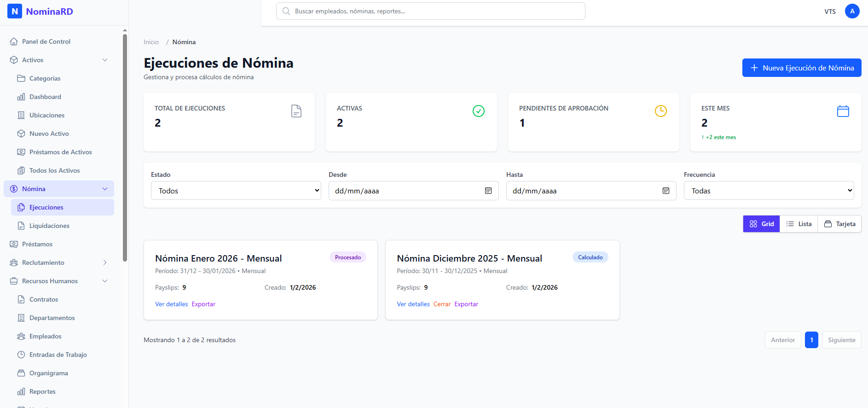Collapse the Nómina section chevron
Viewport: 868px width, 408px height.
[105, 189]
